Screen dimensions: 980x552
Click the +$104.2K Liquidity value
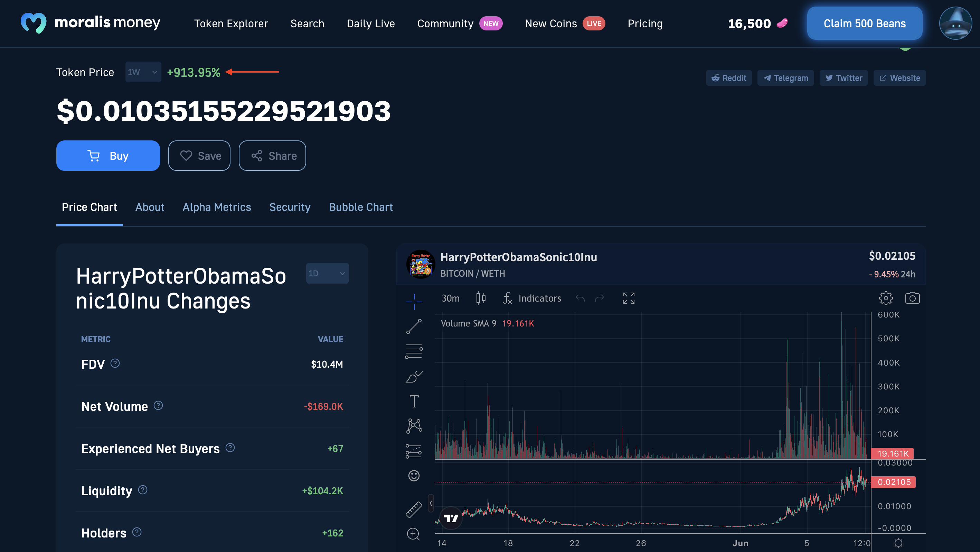tap(323, 491)
